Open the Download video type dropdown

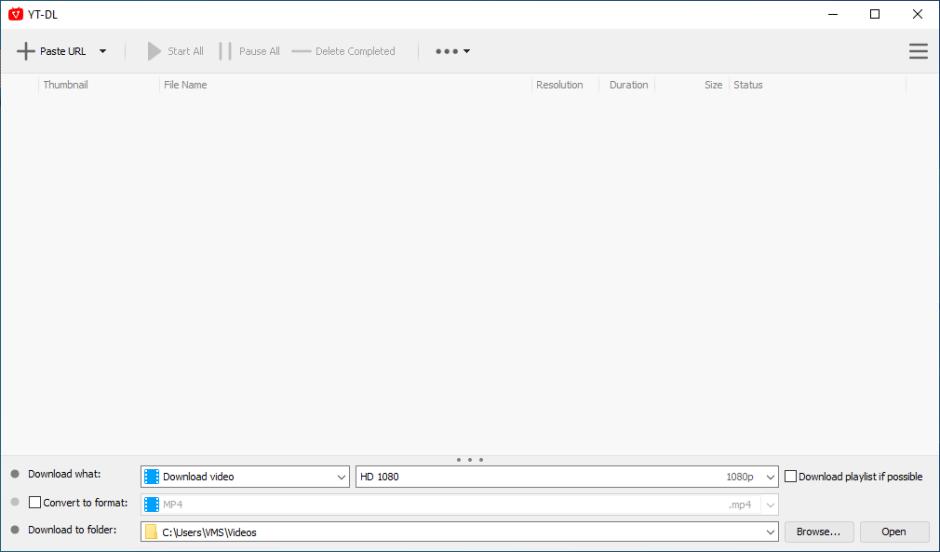tap(245, 476)
